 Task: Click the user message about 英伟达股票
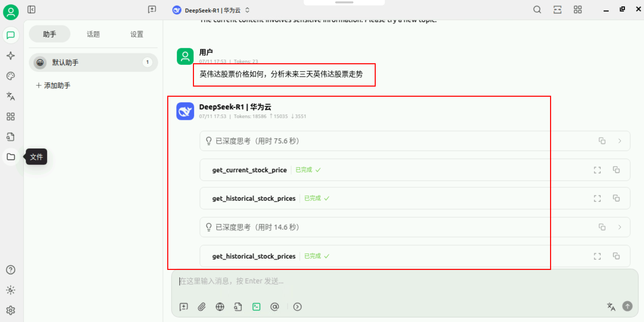pyautogui.click(x=281, y=74)
